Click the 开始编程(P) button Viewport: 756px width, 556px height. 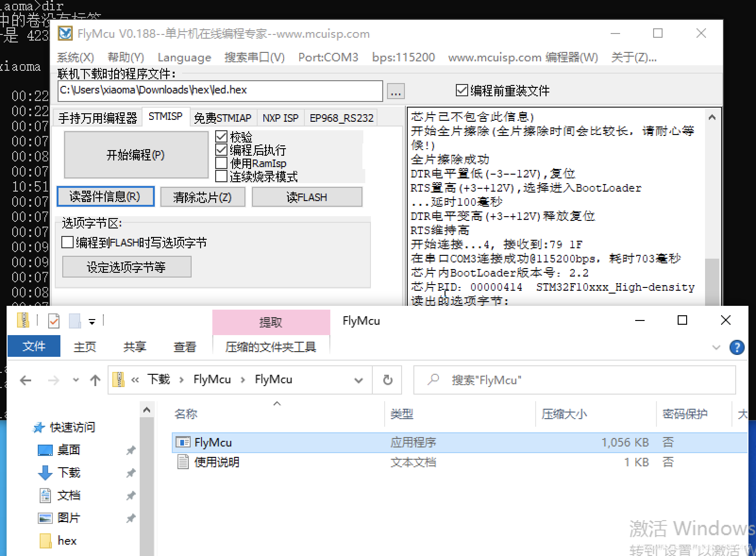click(135, 155)
